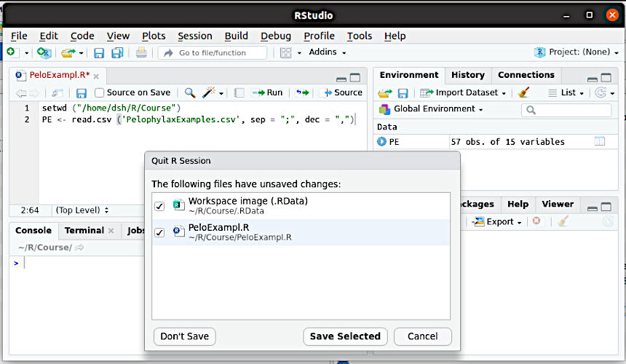Viewport: 626px width, 364px height.
Task: Open the Session menu
Action: (195, 36)
